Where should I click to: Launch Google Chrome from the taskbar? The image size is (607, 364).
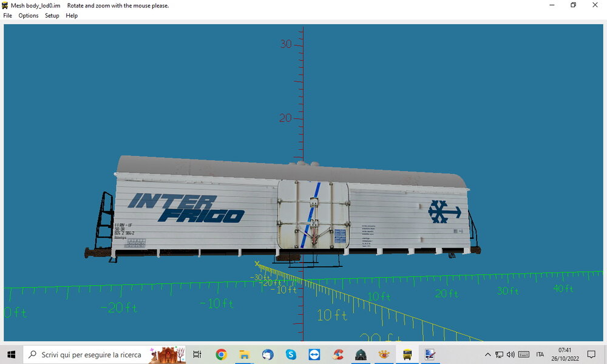[221, 354]
